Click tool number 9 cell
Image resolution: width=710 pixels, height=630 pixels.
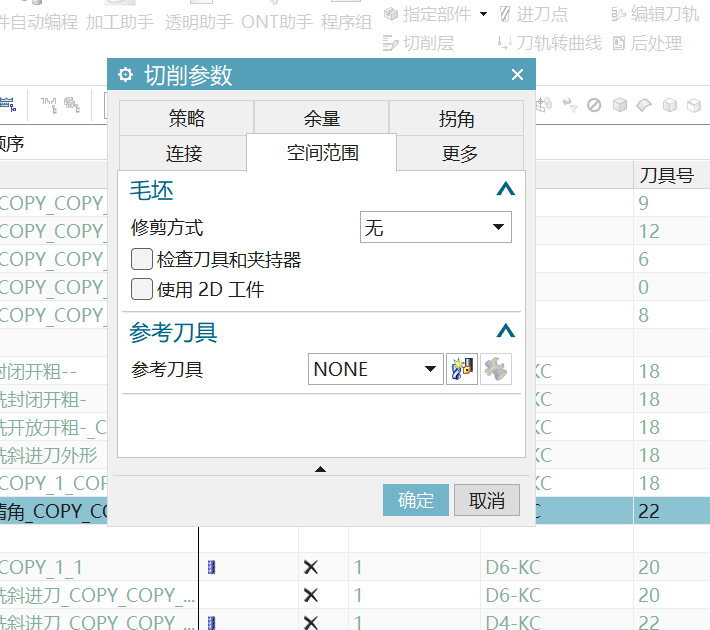[x=672, y=203]
